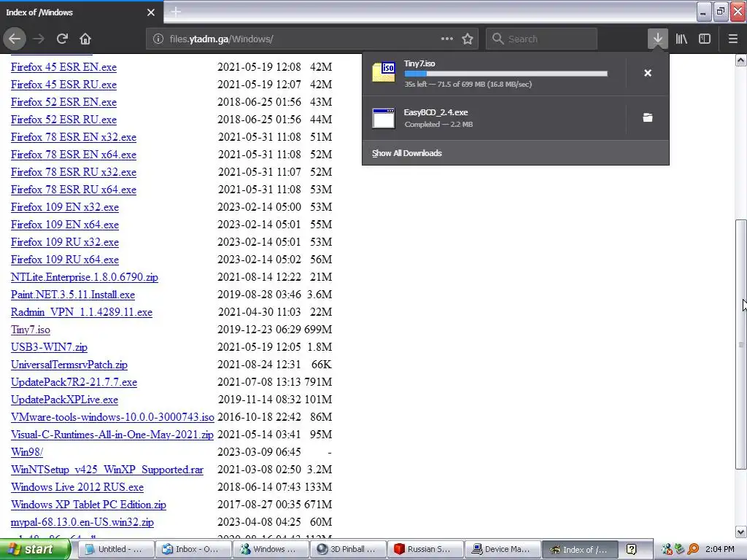Cancel the Tiny7.iso download

click(x=648, y=73)
